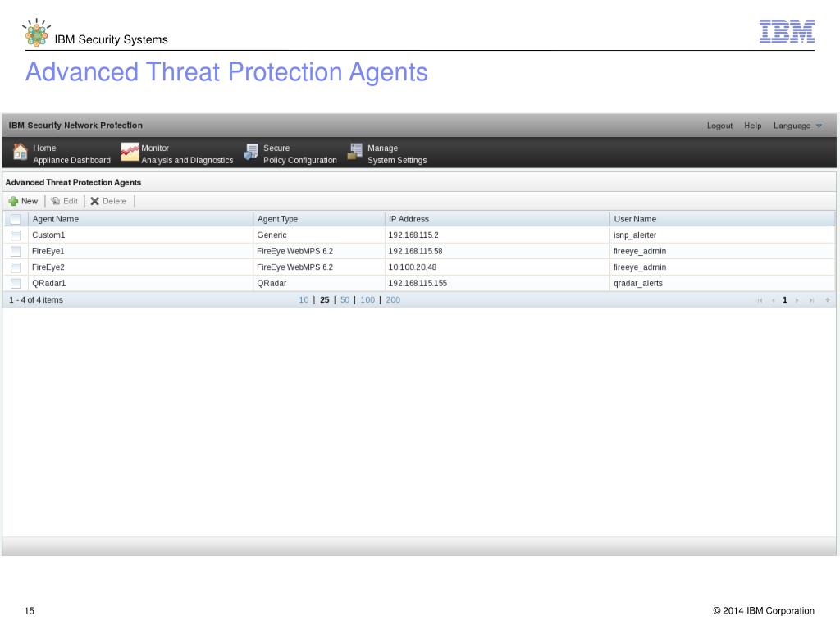This screenshot has height=630, width=840.
Task: Check the FireEye2 row checkbox
Action: point(16,267)
